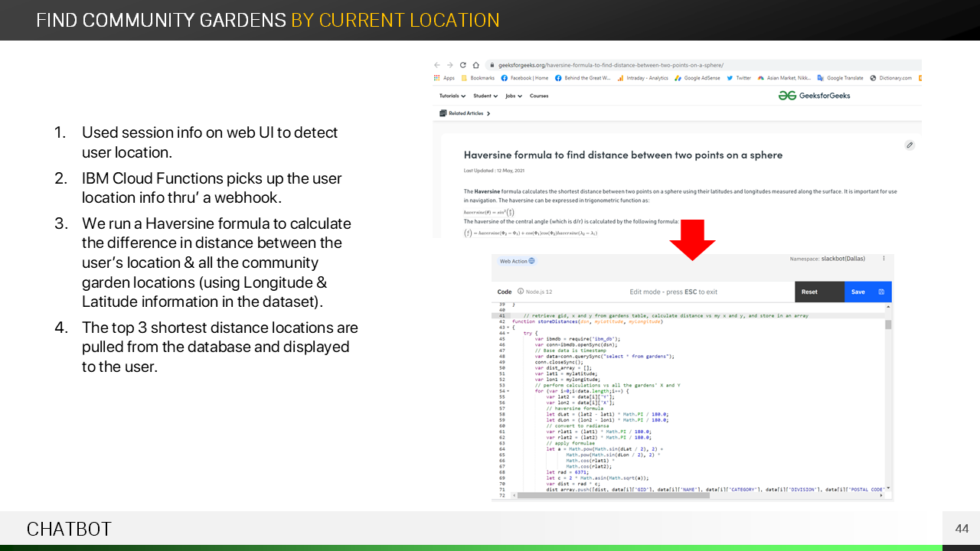Image resolution: width=980 pixels, height=551 pixels.
Task: Expand the Jobs dropdown menu
Action: (x=514, y=96)
